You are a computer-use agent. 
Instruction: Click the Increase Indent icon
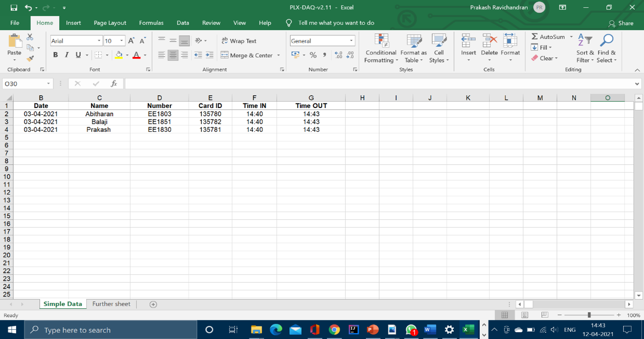209,55
